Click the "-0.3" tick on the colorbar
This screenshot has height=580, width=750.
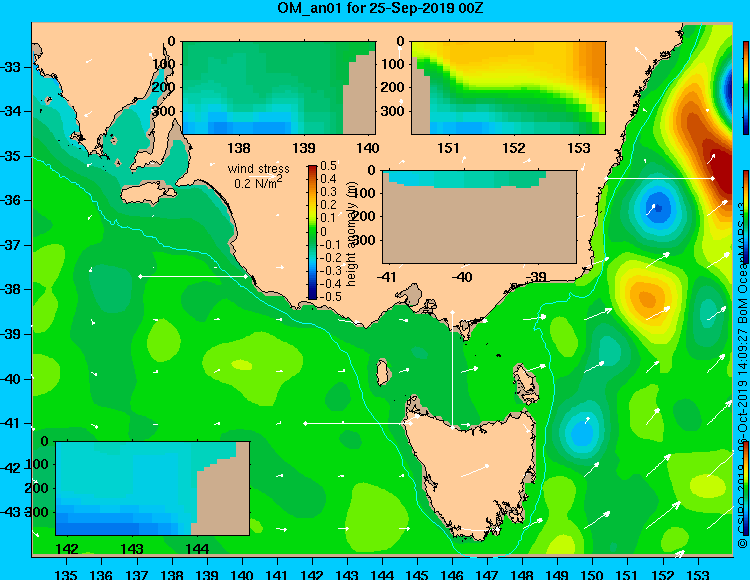click(330, 271)
